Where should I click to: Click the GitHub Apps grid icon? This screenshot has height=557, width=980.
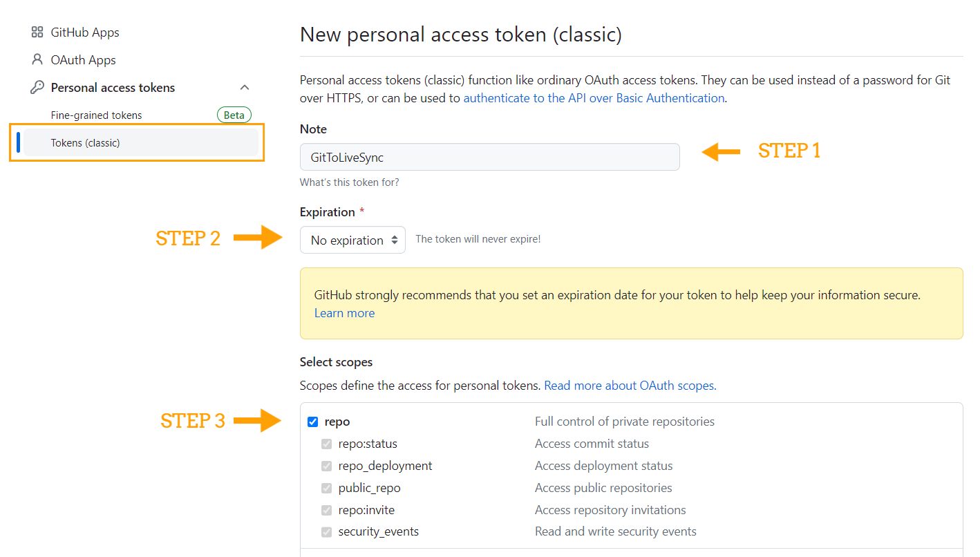(x=37, y=32)
